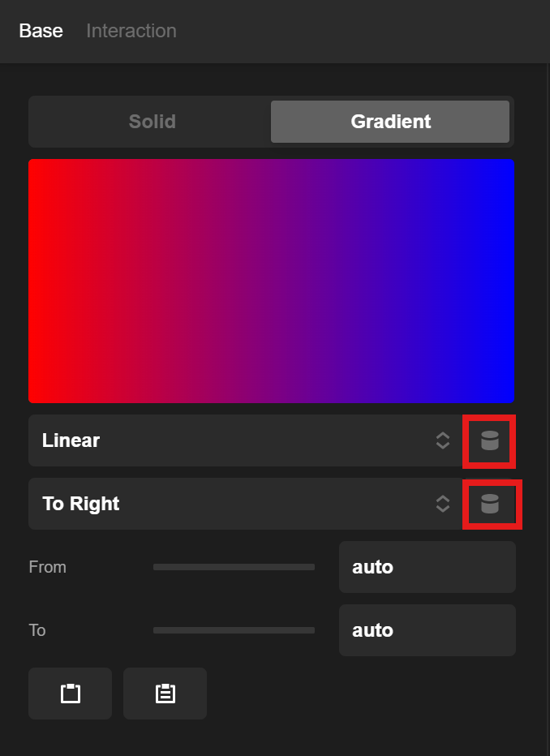Click the From slider track

coord(234,567)
